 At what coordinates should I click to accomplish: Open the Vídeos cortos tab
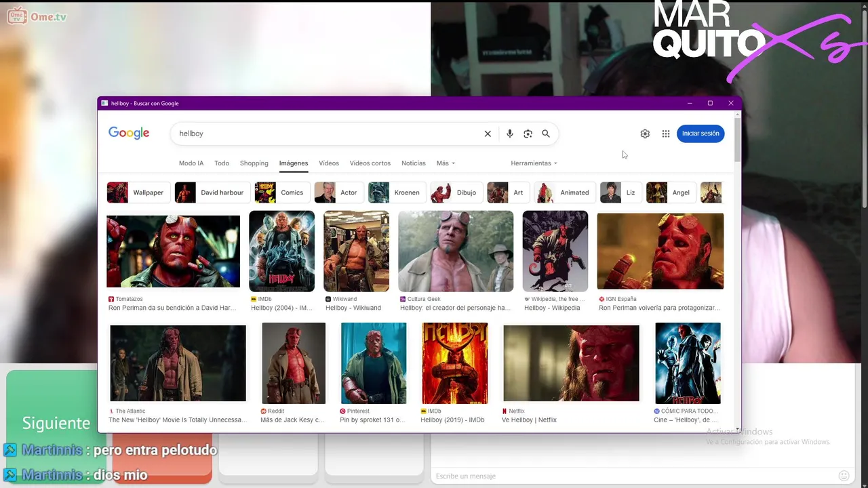(x=370, y=163)
